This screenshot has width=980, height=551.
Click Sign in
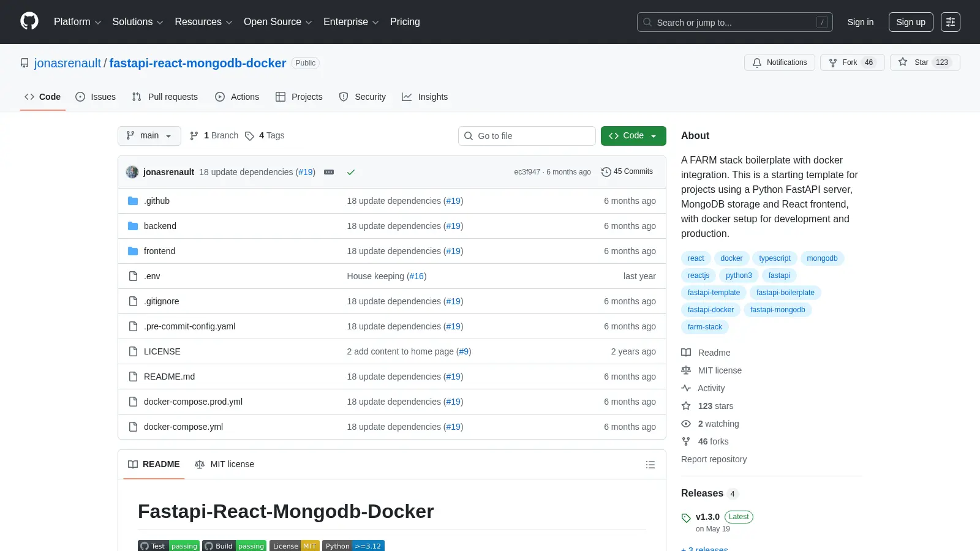[x=861, y=22]
